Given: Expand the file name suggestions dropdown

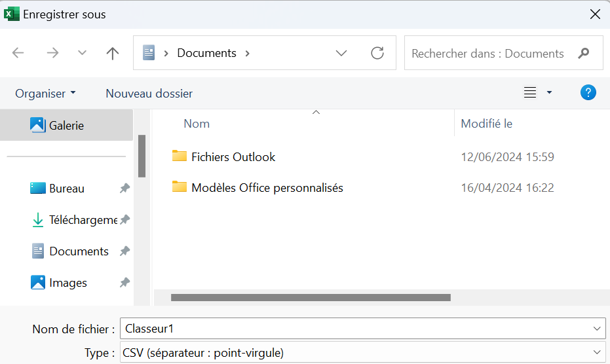Looking at the screenshot, I should click(596, 329).
